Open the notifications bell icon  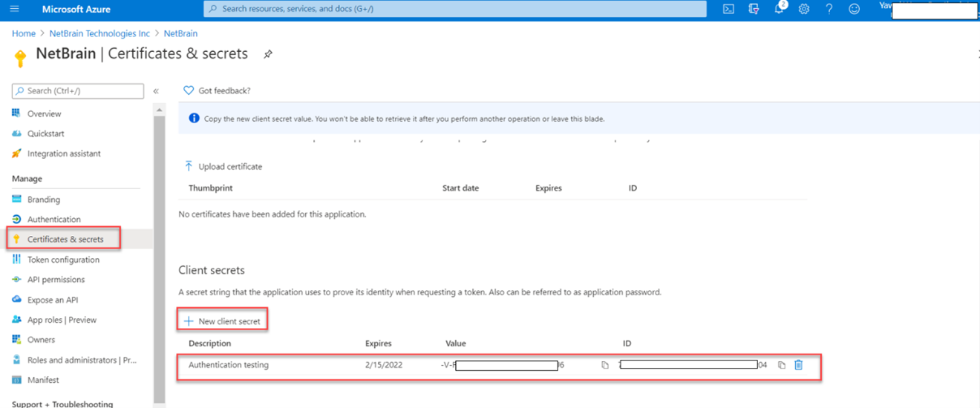pyautogui.click(x=779, y=9)
